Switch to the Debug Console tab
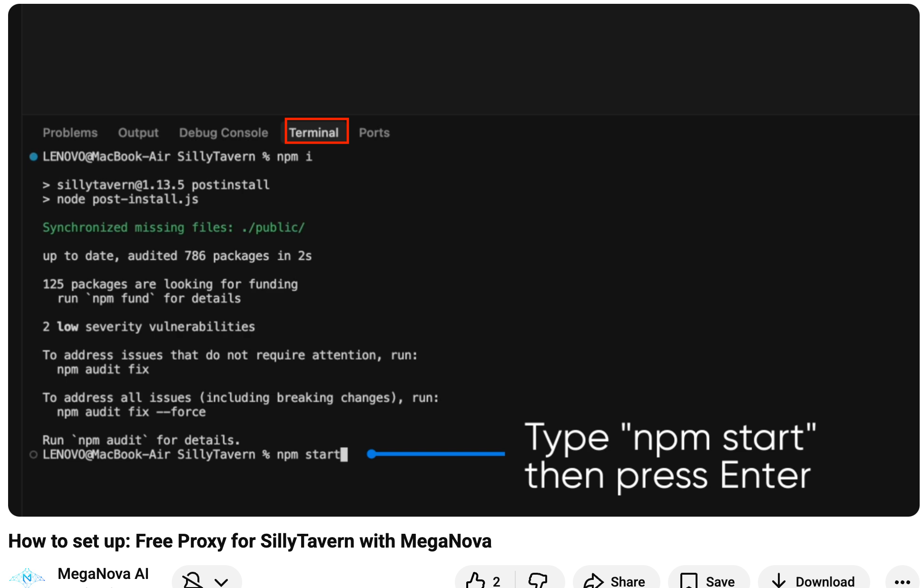Screen dimensions: 923x588 (224, 133)
